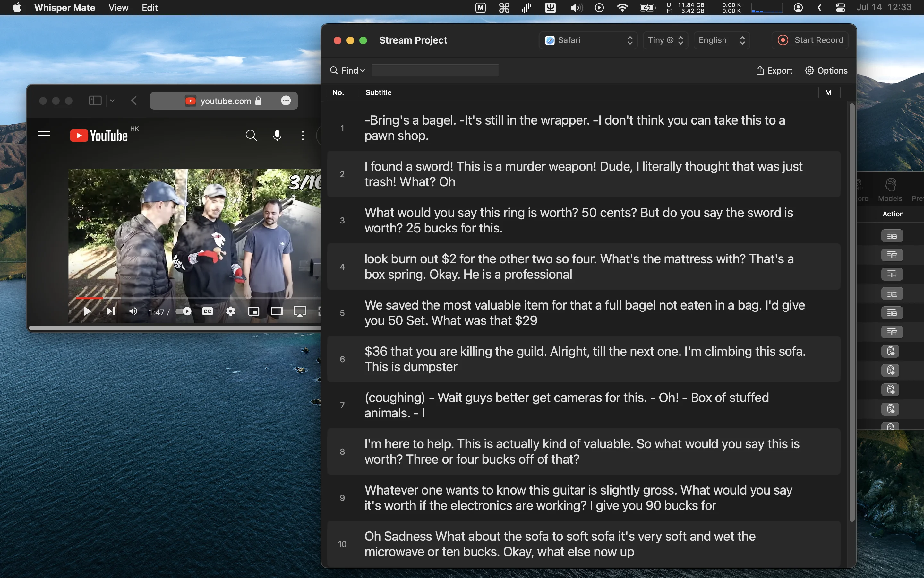This screenshot has height=578, width=924.
Task: Toggle closed captions on YouTube player
Action: tap(208, 311)
